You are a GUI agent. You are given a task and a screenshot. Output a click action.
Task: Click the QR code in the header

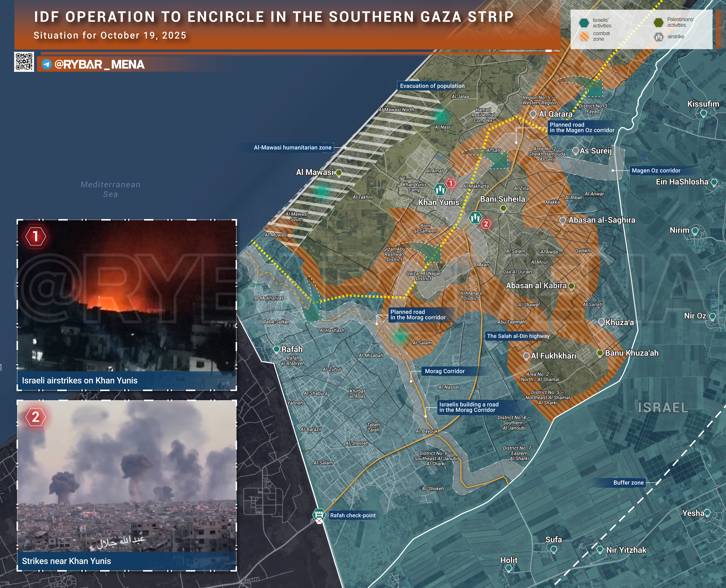[24, 62]
